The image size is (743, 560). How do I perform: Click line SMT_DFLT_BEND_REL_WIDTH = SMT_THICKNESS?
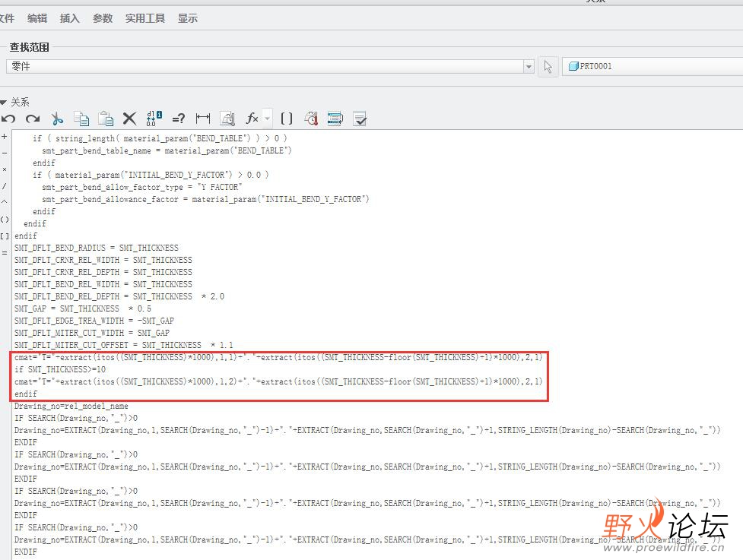tap(103, 284)
